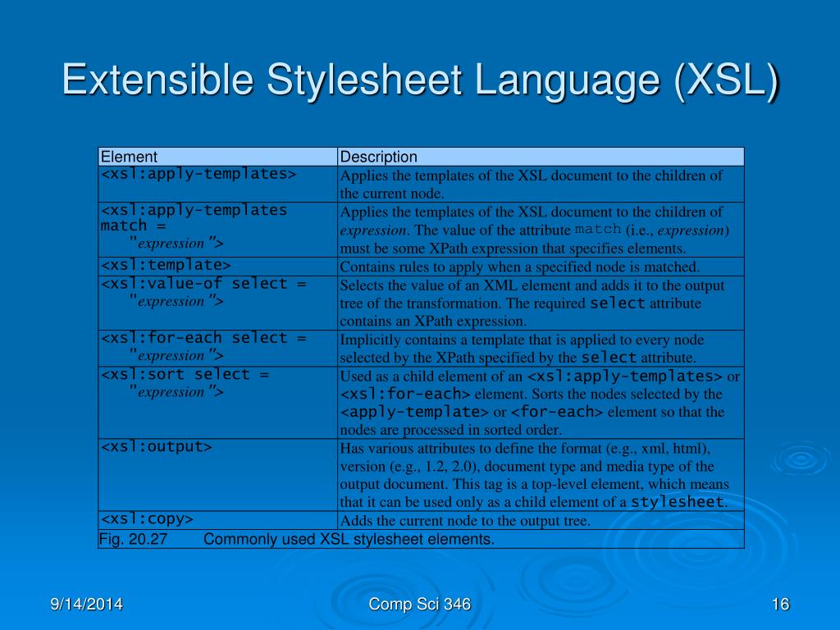Click the '<xsl:copy>' element cell
The image size is (840, 630).
218,520
